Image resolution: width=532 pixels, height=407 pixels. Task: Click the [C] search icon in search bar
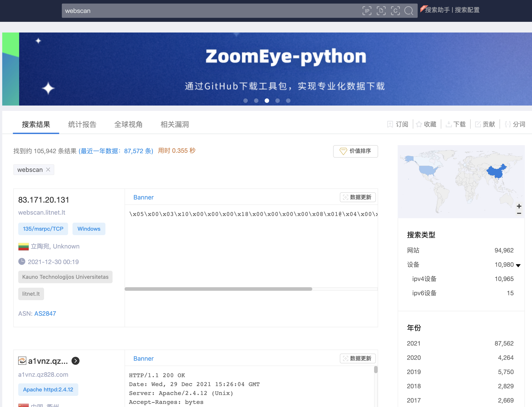(x=395, y=11)
